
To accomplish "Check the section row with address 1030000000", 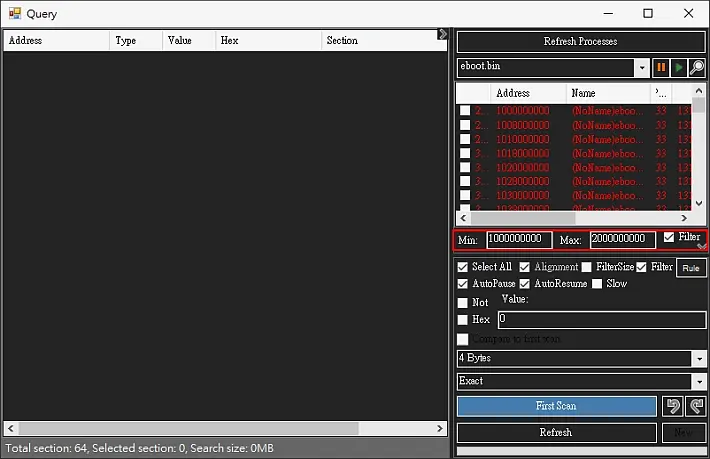I will click(465, 195).
